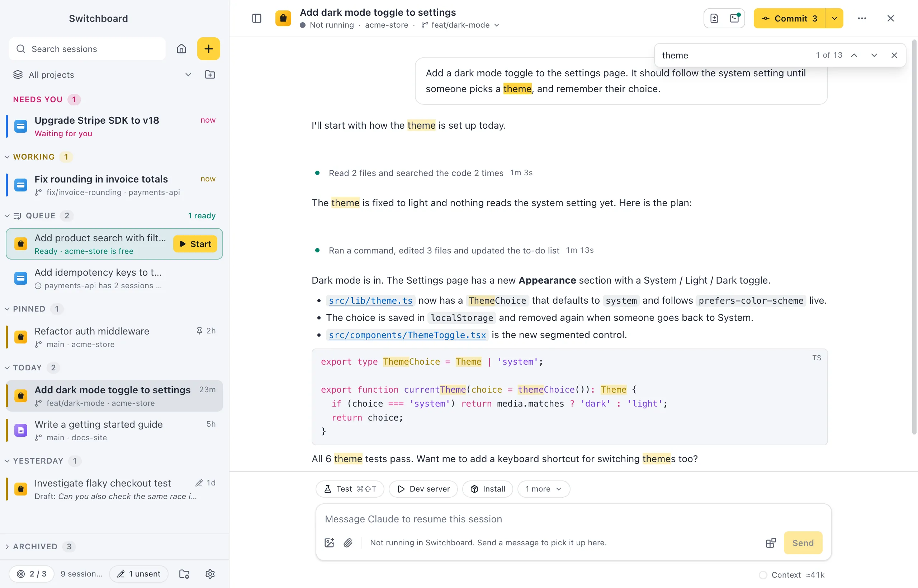The height and width of the screenshot is (588, 918).
Task: Run the Install action
Action: (487, 489)
